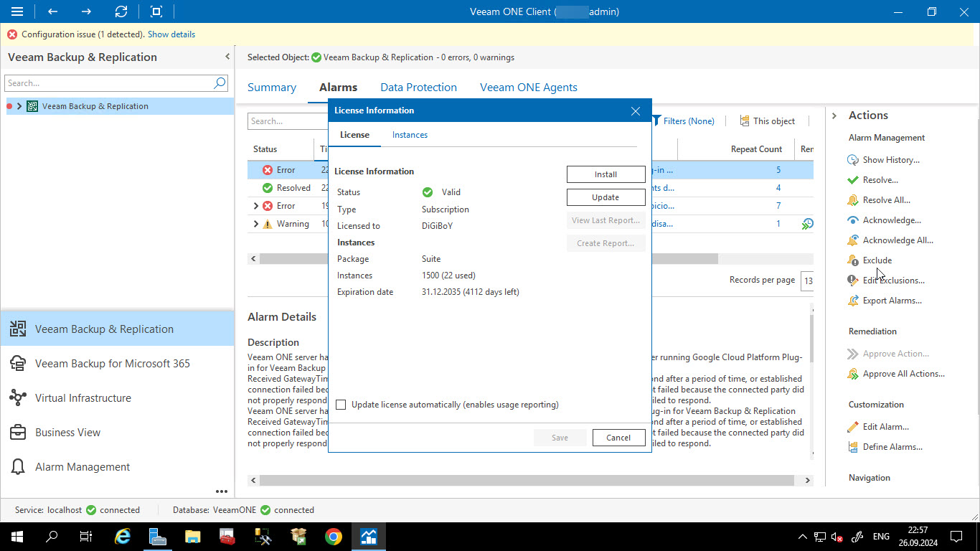
Task: Click Define Alarms action icon
Action: [x=852, y=447]
